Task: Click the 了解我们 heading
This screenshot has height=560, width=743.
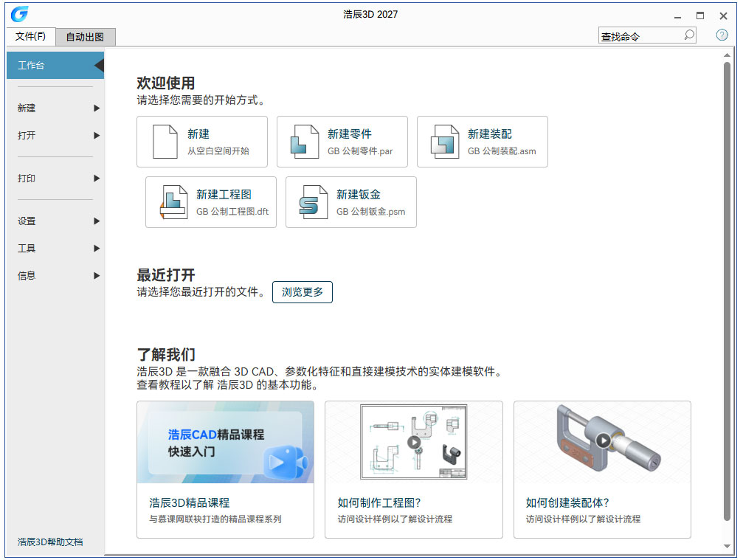Action: click(166, 354)
